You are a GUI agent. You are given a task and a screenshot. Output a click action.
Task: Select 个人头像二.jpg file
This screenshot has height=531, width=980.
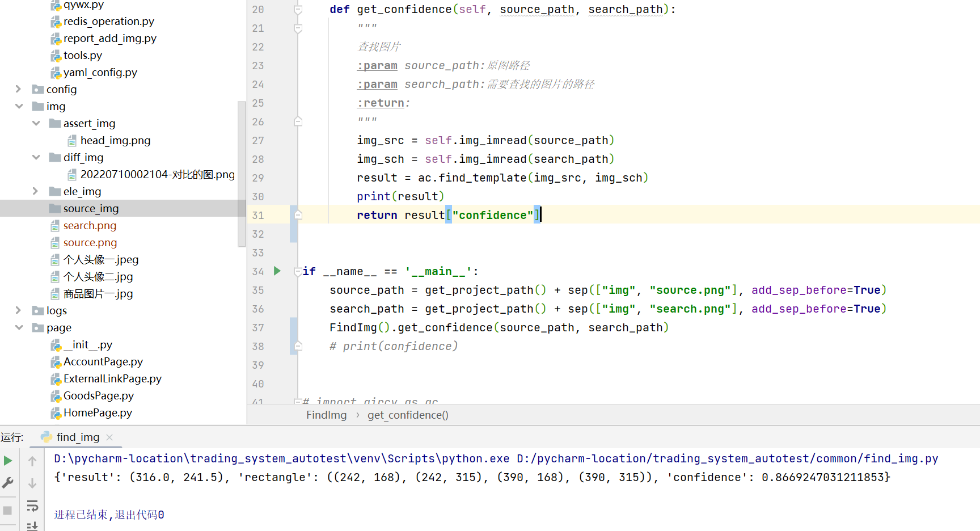(x=98, y=276)
